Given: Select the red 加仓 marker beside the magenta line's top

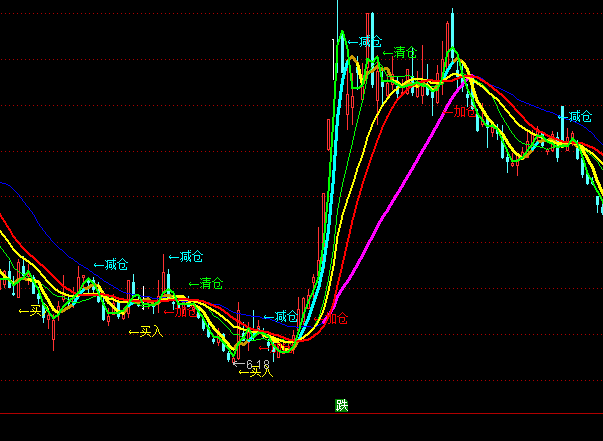Looking at the screenshot, I should click(x=462, y=112).
